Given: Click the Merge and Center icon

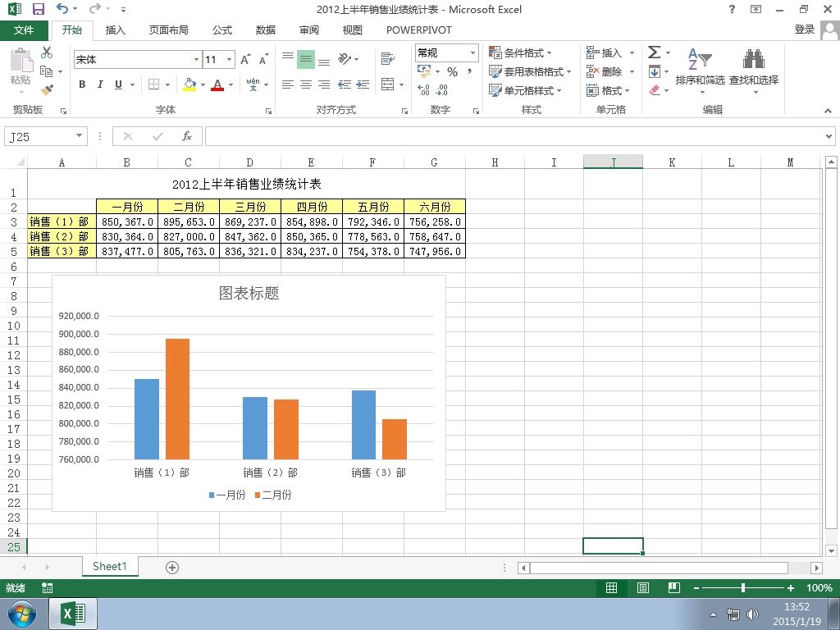Looking at the screenshot, I should coord(388,84).
